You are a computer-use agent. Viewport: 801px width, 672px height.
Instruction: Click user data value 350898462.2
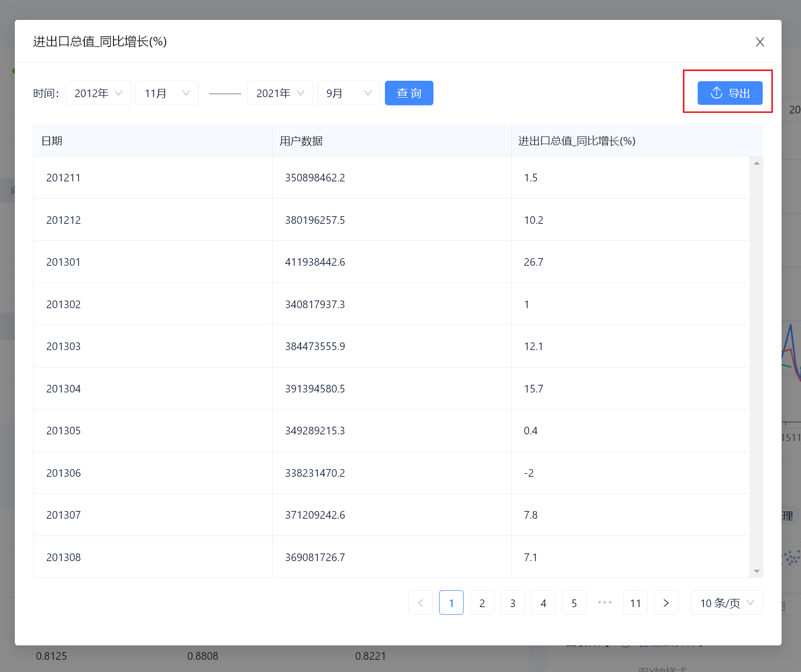tap(315, 178)
